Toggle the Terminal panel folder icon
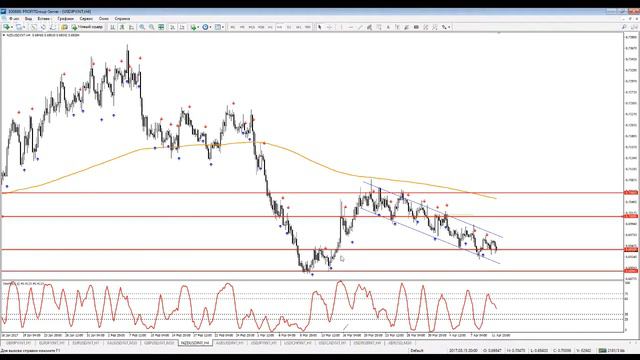The width and height of the screenshot is (640, 360). 64,27
